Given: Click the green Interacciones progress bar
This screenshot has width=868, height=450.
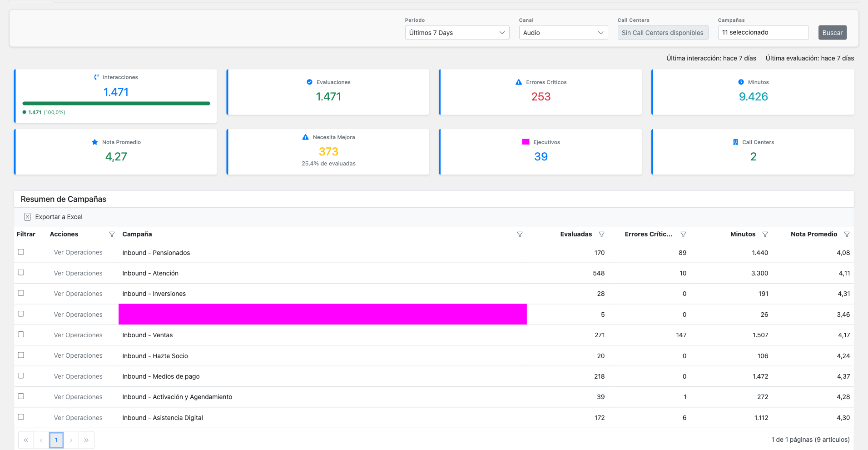Looking at the screenshot, I should 116,103.
